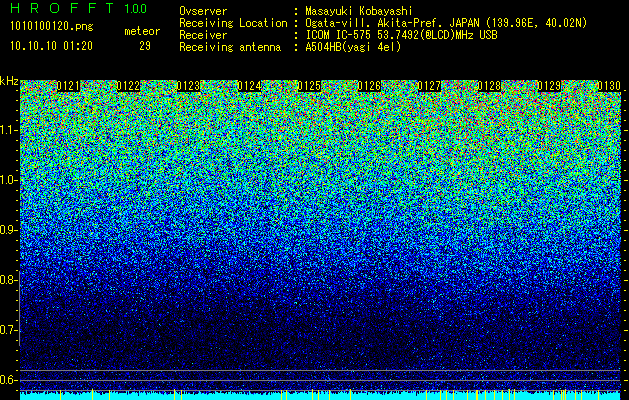The height and width of the screenshot is (400, 629).
Task: Click the 0.9 kHz axis label
Action: pos(8,230)
